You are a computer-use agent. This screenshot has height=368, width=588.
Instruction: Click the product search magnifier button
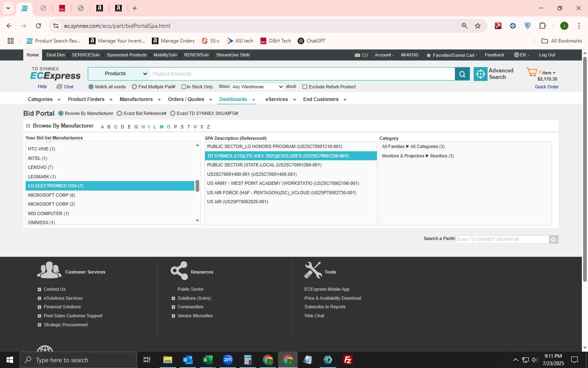[462, 74]
